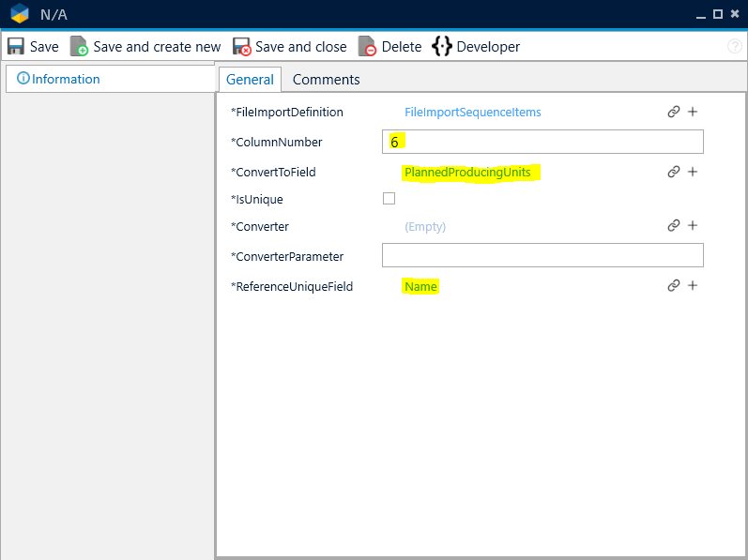Toggle the IsUnique checkbox

389,199
